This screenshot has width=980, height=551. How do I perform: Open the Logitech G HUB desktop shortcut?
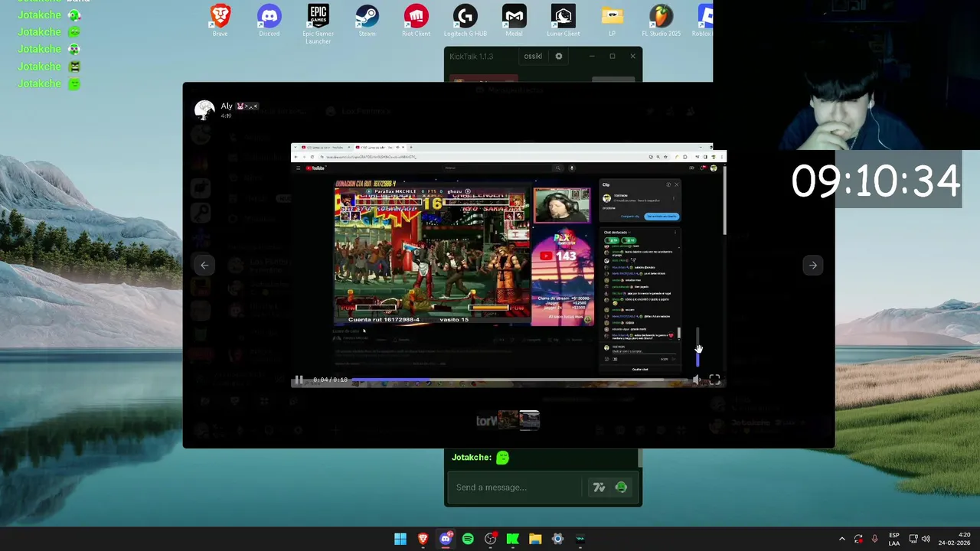point(465,21)
